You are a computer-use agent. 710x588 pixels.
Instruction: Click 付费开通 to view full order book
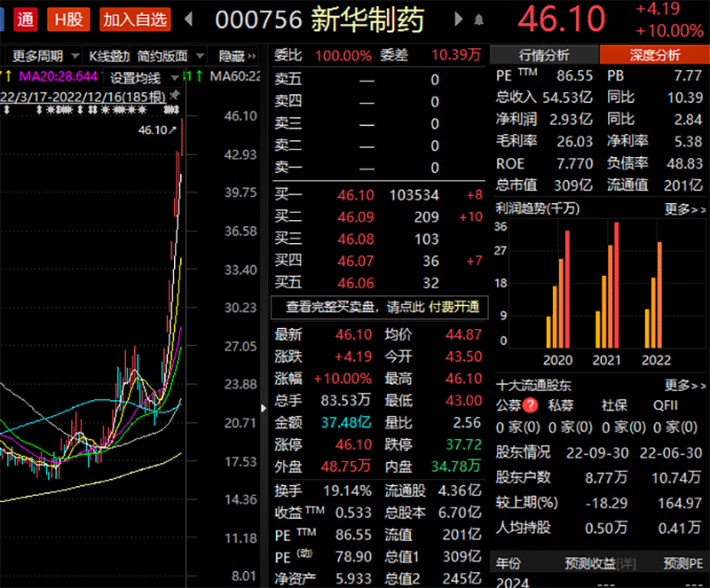(x=454, y=307)
